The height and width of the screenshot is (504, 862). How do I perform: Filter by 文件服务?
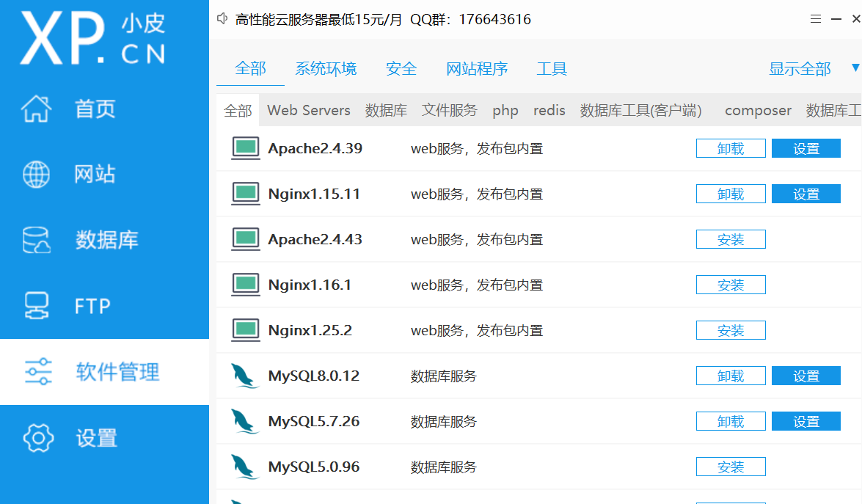[x=449, y=111]
